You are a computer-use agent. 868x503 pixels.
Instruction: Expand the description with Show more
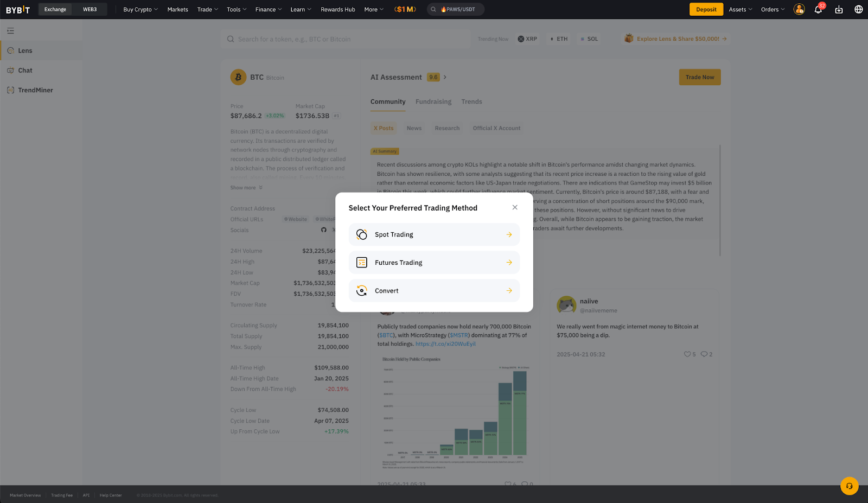coord(246,188)
